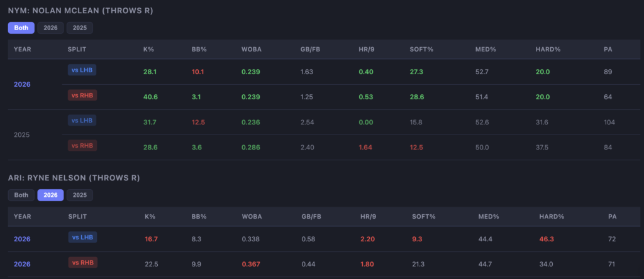Click the 2026 year link in Nelson's vs RHB row
This screenshot has width=644, height=279.
(22, 264)
